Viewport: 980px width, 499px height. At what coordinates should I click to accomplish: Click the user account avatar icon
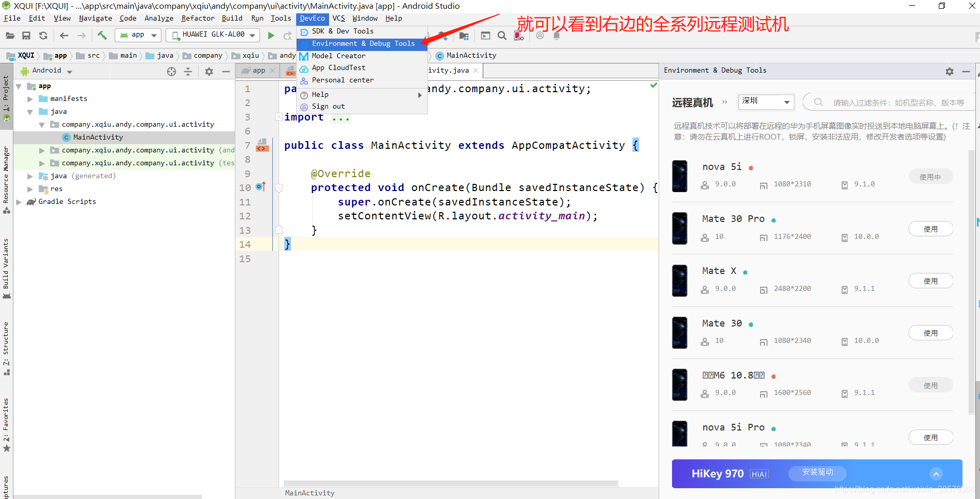click(540, 36)
